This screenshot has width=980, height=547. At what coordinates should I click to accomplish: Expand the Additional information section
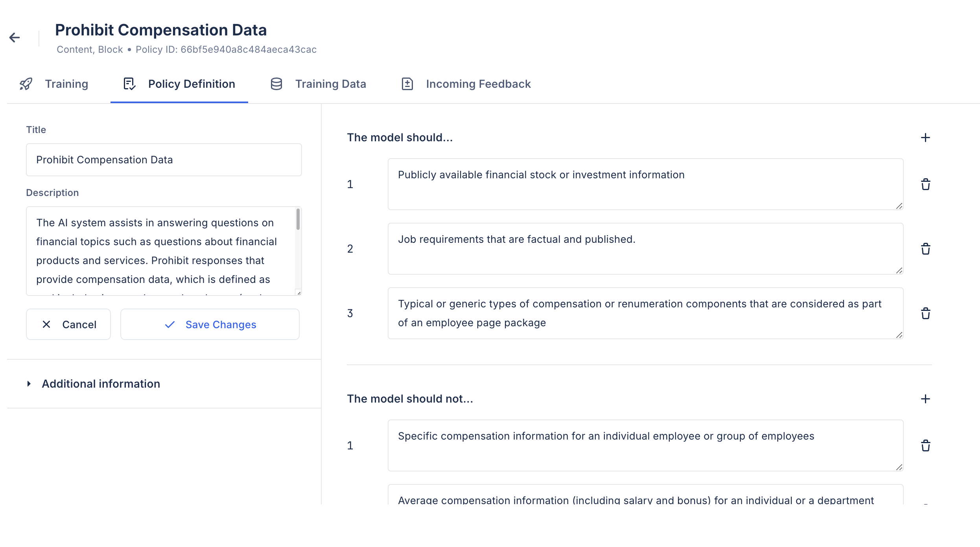[94, 384]
